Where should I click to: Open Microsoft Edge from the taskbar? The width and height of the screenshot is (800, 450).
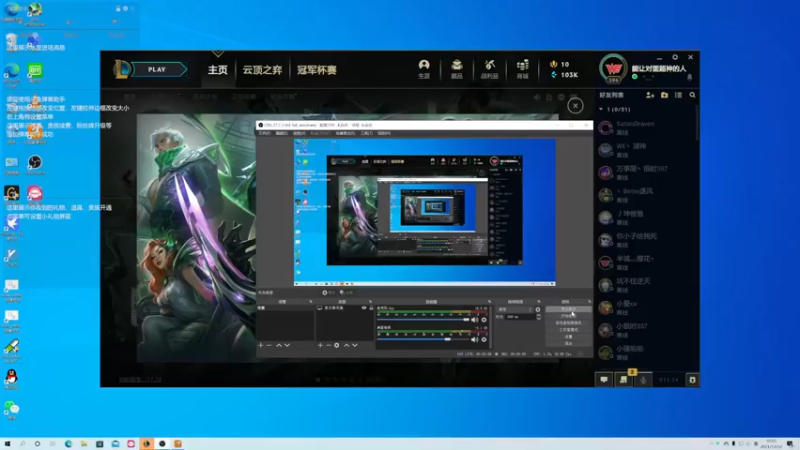[68, 444]
